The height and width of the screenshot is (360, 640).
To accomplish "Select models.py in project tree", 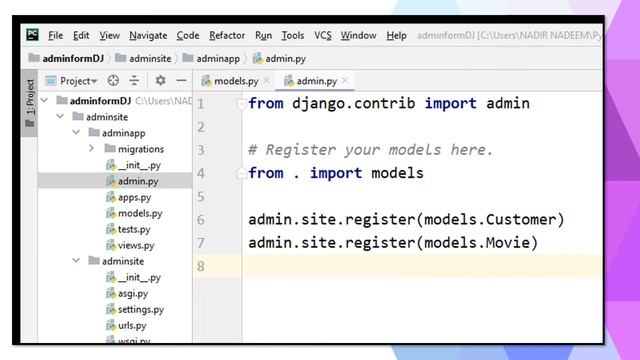I will (140, 213).
